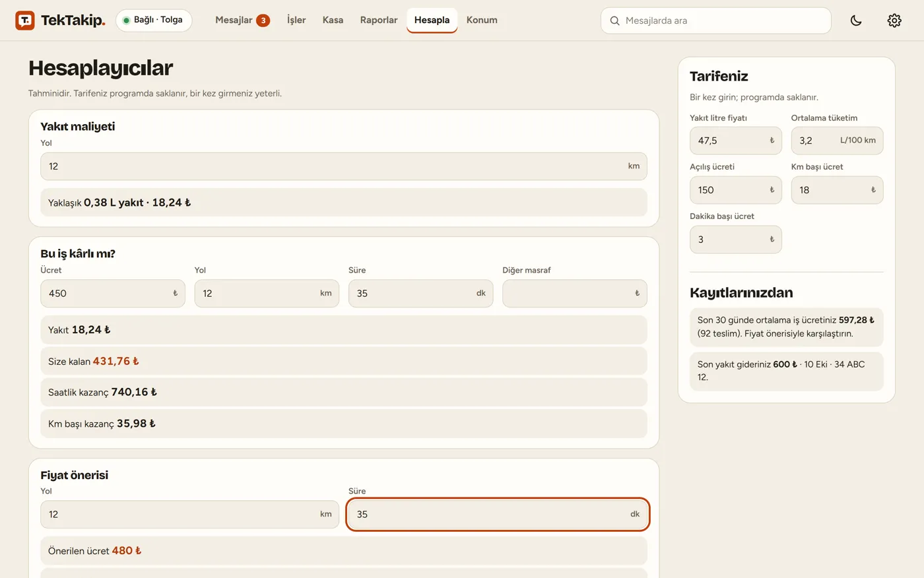This screenshot has width=924, height=578.
Task: Edit the Süre field in Bu iş kârlı mı
Action: point(420,294)
